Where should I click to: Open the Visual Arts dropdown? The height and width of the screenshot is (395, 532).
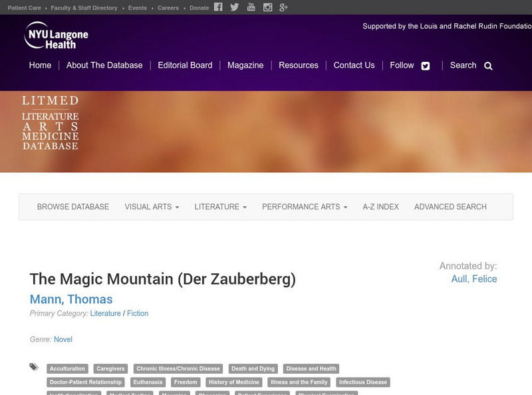(150, 207)
